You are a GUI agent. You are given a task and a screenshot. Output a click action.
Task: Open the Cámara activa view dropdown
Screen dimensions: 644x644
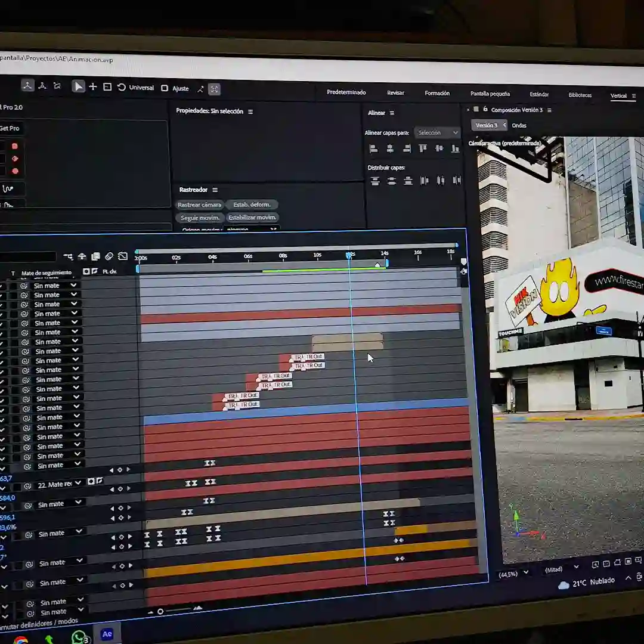[505, 143]
